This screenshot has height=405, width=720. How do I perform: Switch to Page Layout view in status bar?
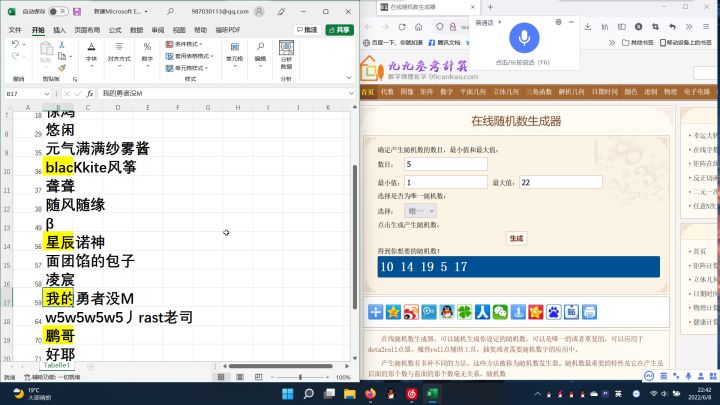point(240,377)
